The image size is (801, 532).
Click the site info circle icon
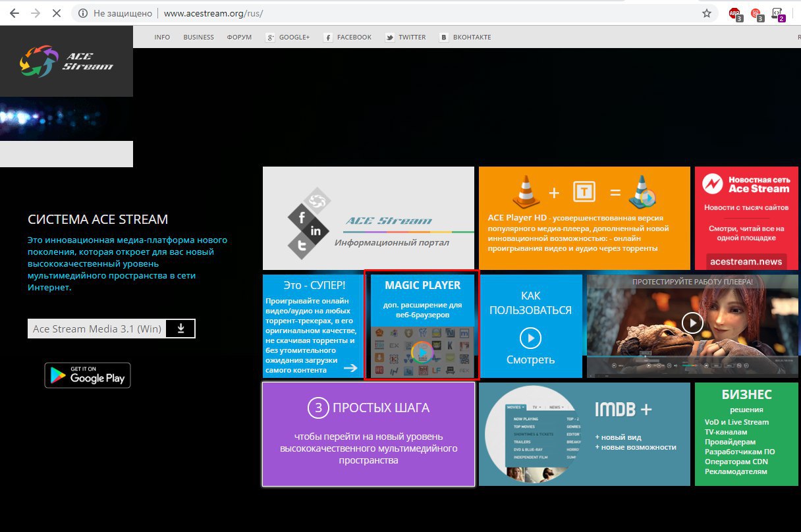coord(82,13)
